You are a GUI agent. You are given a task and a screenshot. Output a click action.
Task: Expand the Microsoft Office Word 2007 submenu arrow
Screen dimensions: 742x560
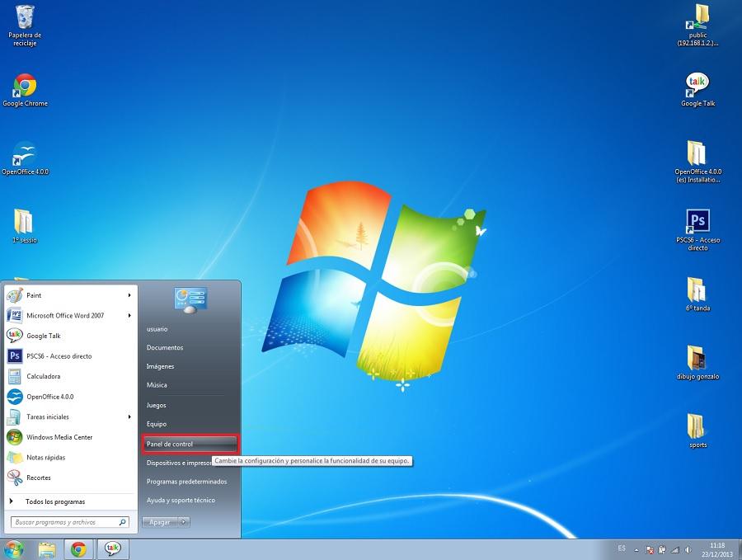129,315
